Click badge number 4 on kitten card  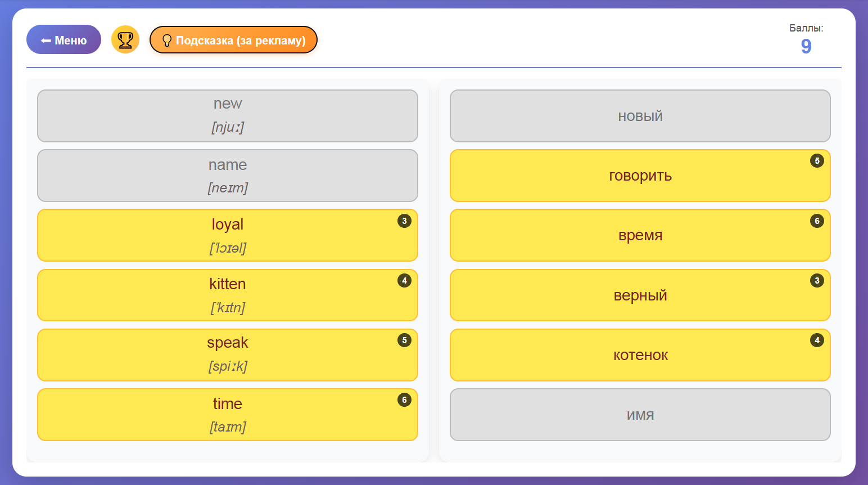tap(404, 281)
